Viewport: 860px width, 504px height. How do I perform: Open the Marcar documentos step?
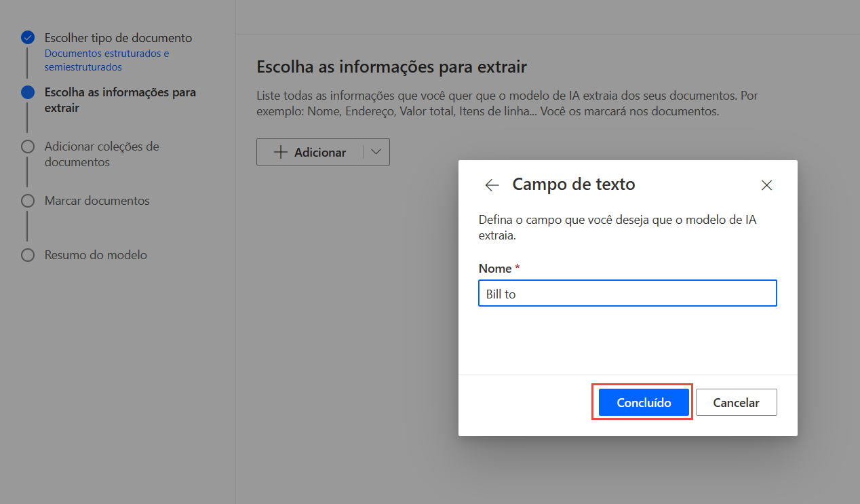[97, 201]
